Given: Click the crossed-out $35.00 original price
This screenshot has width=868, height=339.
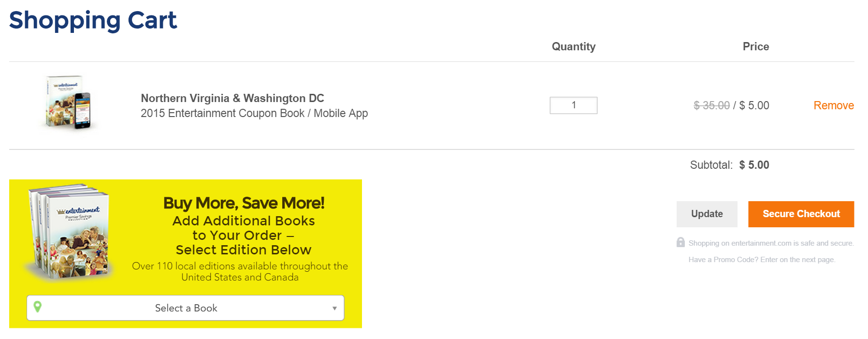Looking at the screenshot, I should pos(711,105).
